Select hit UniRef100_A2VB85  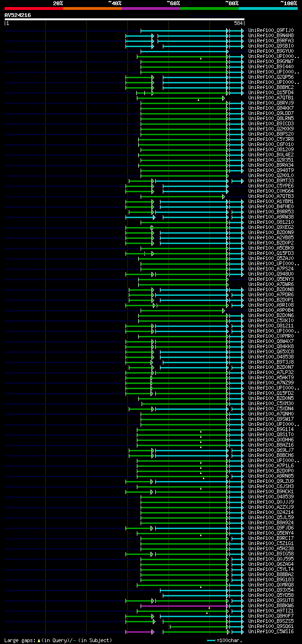(270, 237)
